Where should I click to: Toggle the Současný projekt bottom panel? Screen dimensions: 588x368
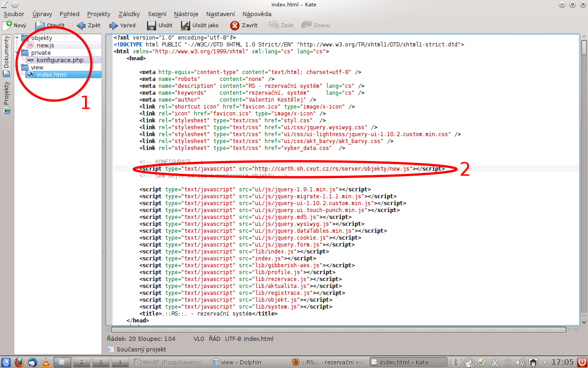click(x=136, y=349)
